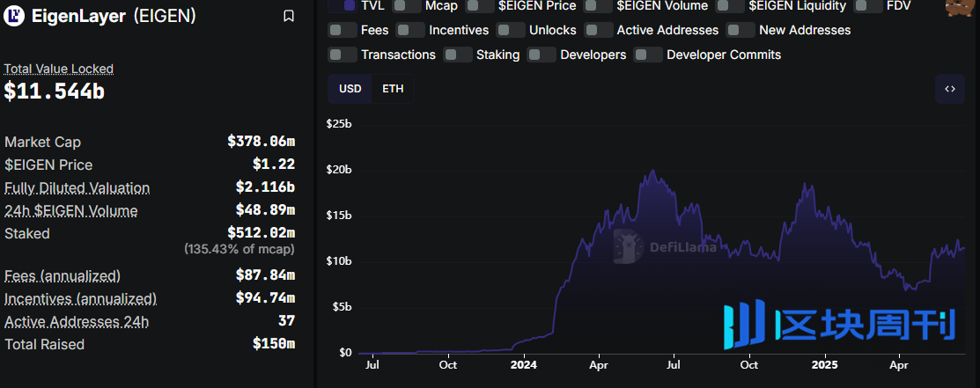Click the $EIGEN Price label
The height and width of the screenshot is (388, 980).
click(x=48, y=165)
